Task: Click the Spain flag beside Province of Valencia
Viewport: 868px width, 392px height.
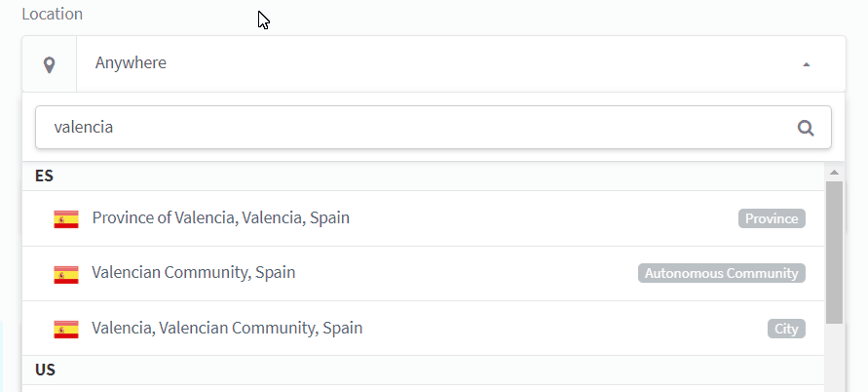Action: tap(66, 218)
